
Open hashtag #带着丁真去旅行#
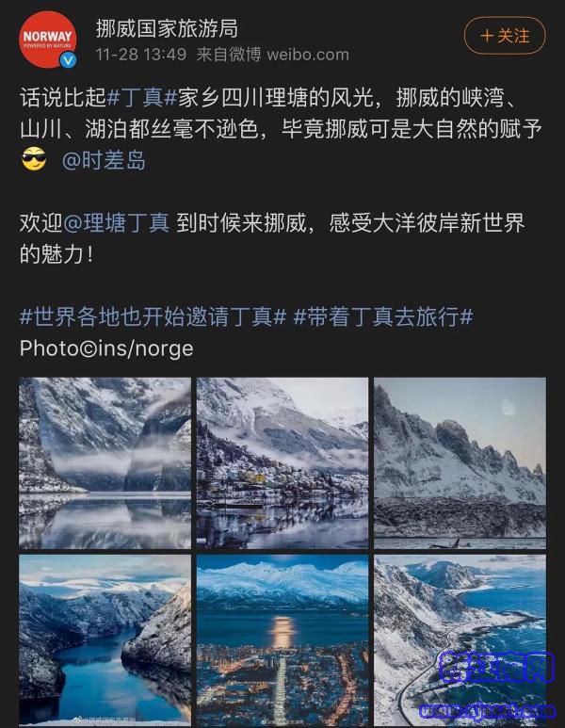(383, 317)
